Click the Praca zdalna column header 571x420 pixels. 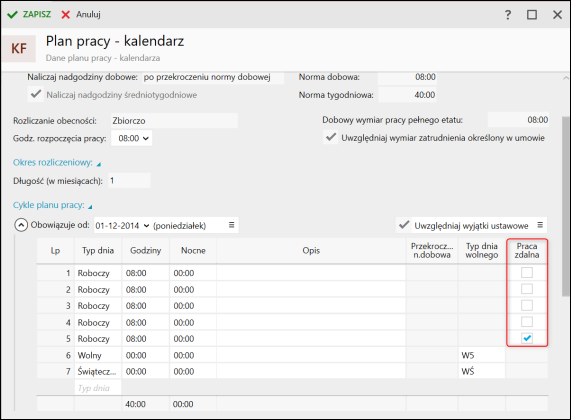click(x=527, y=251)
